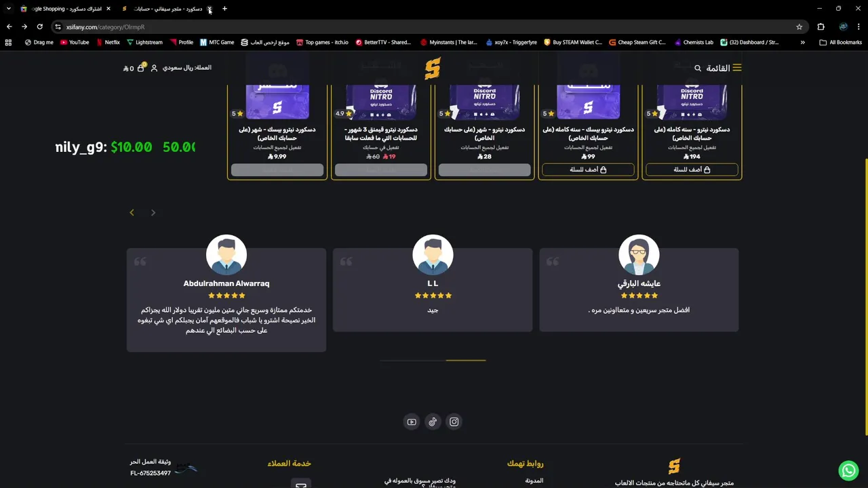Open the YouTube social icon
This screenshot has height=488, width=868.
click(412, 422)
